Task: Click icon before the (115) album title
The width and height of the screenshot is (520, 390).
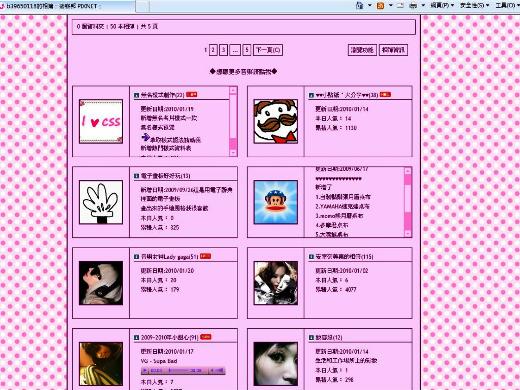Action: (x=311, y=257)
